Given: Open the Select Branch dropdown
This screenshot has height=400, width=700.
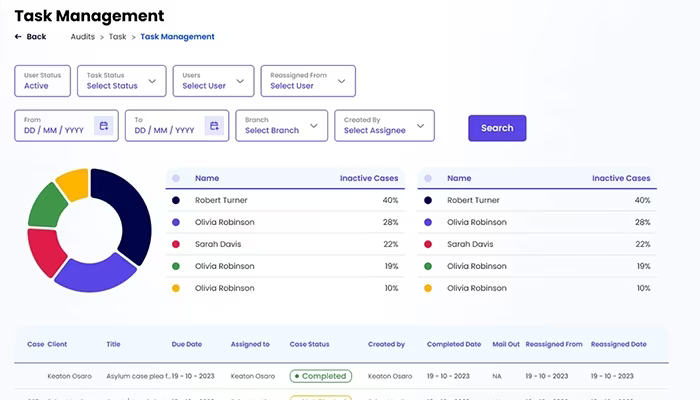Looking at the screenshot, I should 282,126.
